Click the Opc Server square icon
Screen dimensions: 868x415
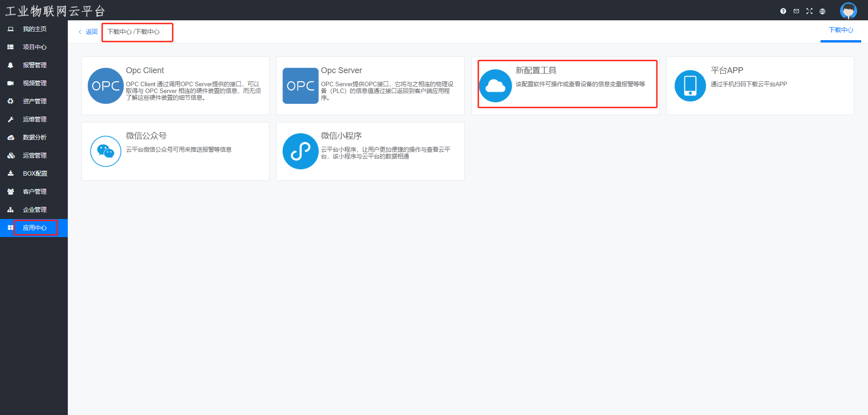pos(300,86)
